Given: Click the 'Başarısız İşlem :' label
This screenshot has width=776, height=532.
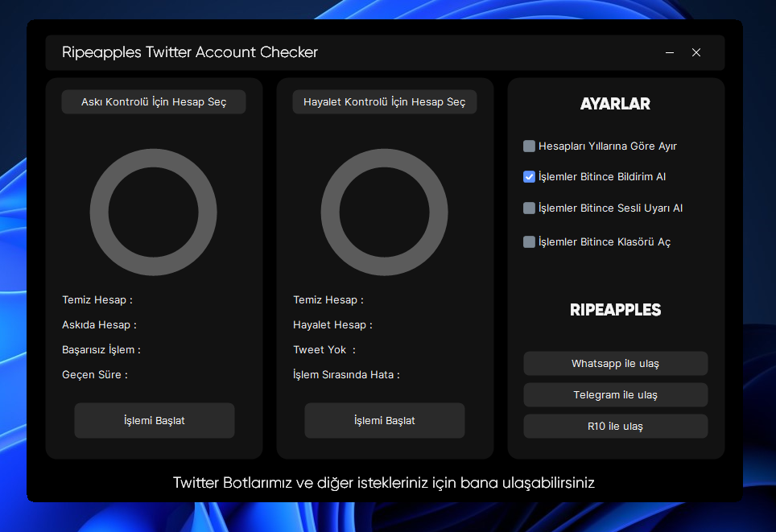Looking at the screenshot, I should pyautogui.click(x=101, y=350).
